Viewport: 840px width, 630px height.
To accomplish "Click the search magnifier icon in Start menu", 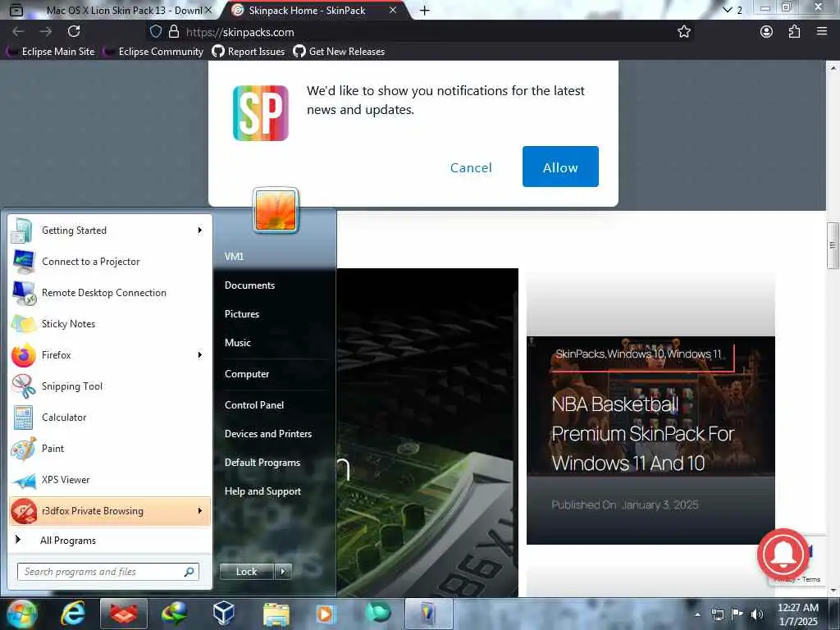I will (x=189, y=572).
